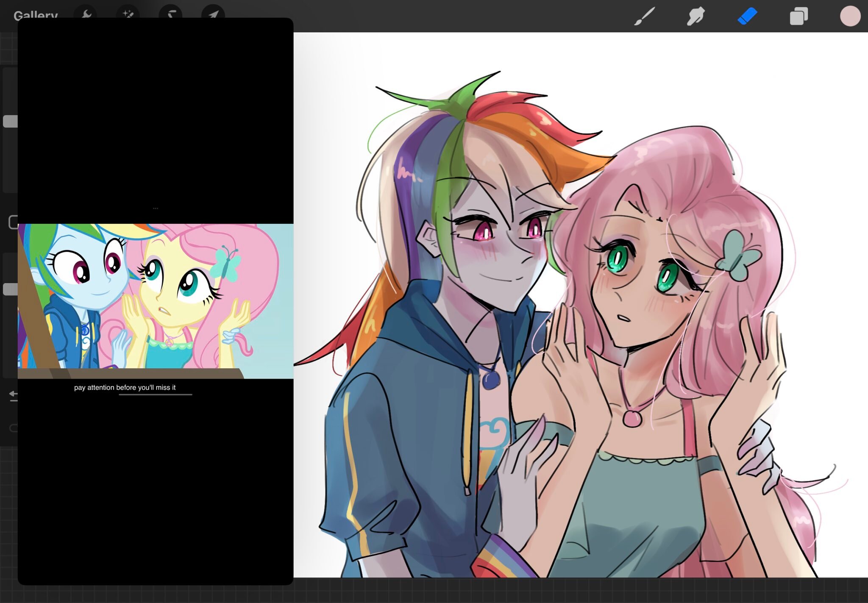Image resolution: width=868 pixels, height=603 pixels.
Task: Tap the redo button below undo
Action: coord(13,428)
